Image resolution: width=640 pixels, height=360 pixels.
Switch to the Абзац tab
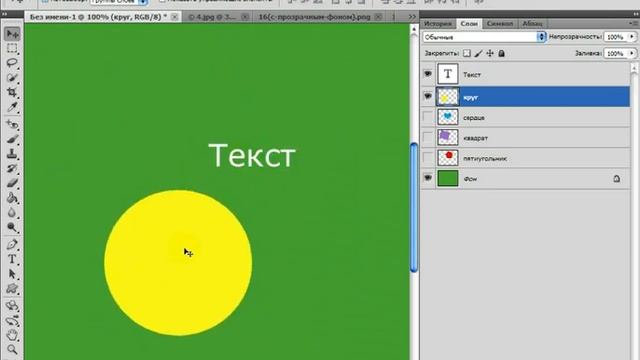(533, 24)
